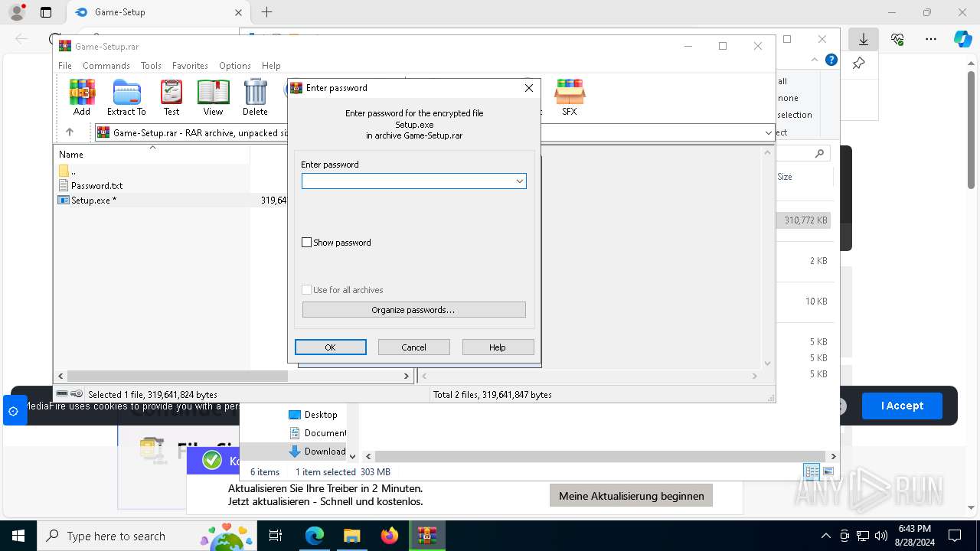Screen dimensions: 980x551
Task: Expand the WinRAR address bar dropdown
Action: (768, 132)
